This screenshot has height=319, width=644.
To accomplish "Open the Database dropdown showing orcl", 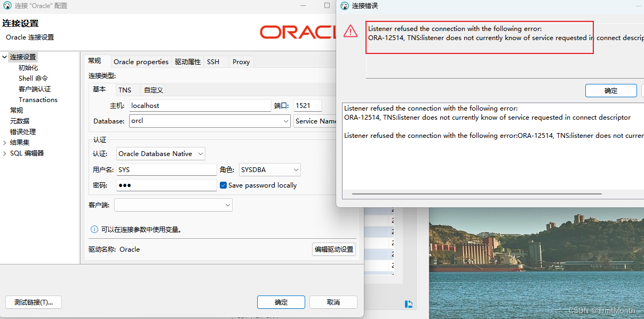I will point(286,121).
